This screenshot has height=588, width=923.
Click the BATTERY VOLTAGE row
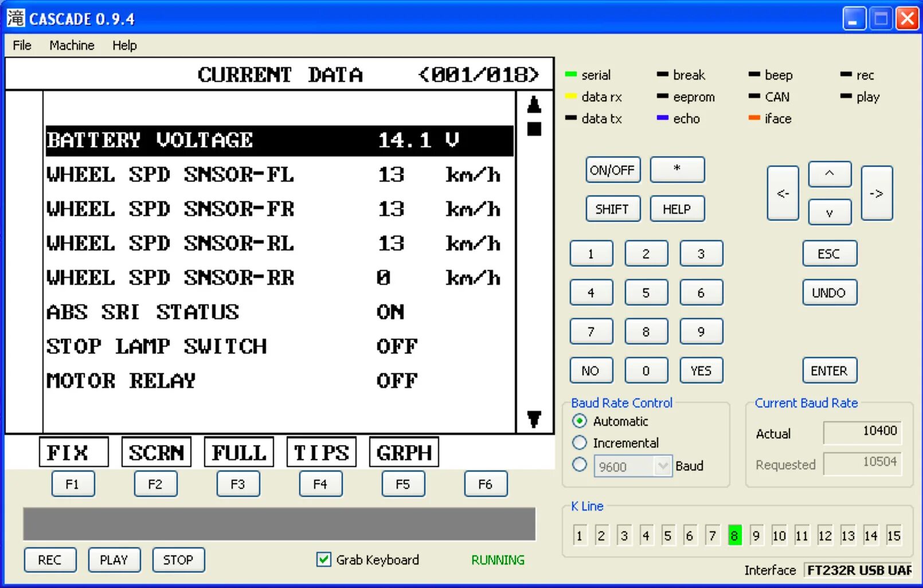coord(279,140)
